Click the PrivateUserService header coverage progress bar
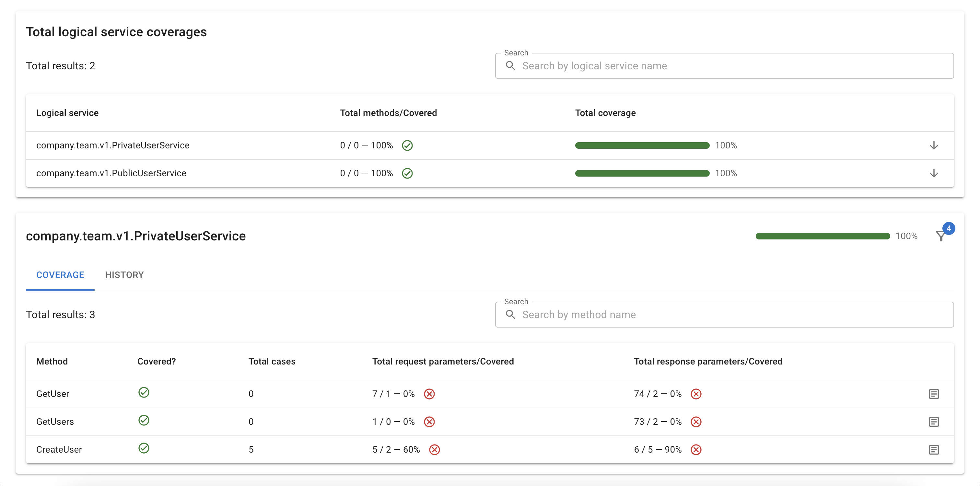Viewport: 980px width, 486px height. (822, 236)
